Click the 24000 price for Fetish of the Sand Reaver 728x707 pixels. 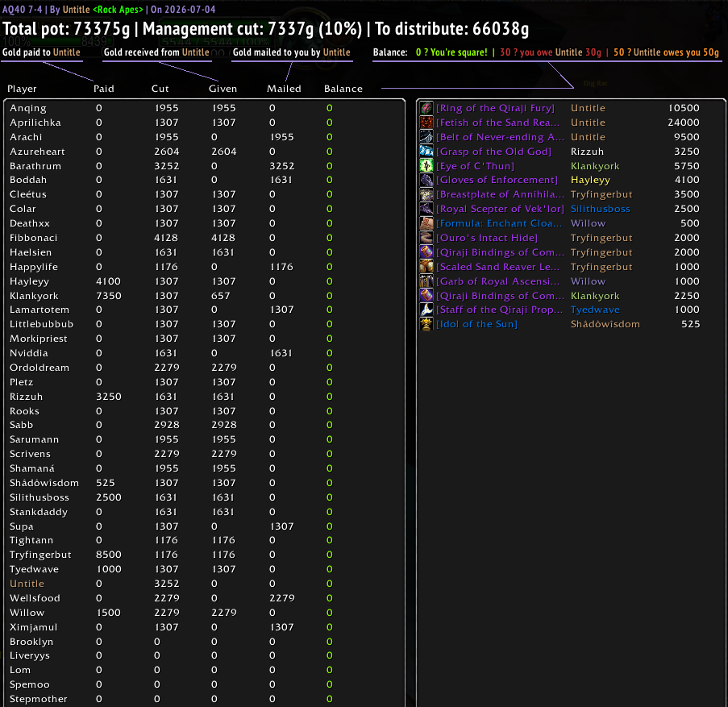(684, 123)
